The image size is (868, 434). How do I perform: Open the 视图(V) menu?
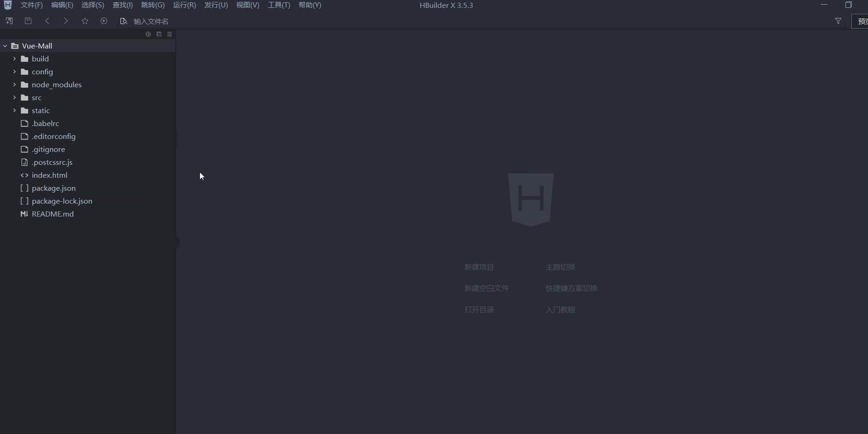247,5
